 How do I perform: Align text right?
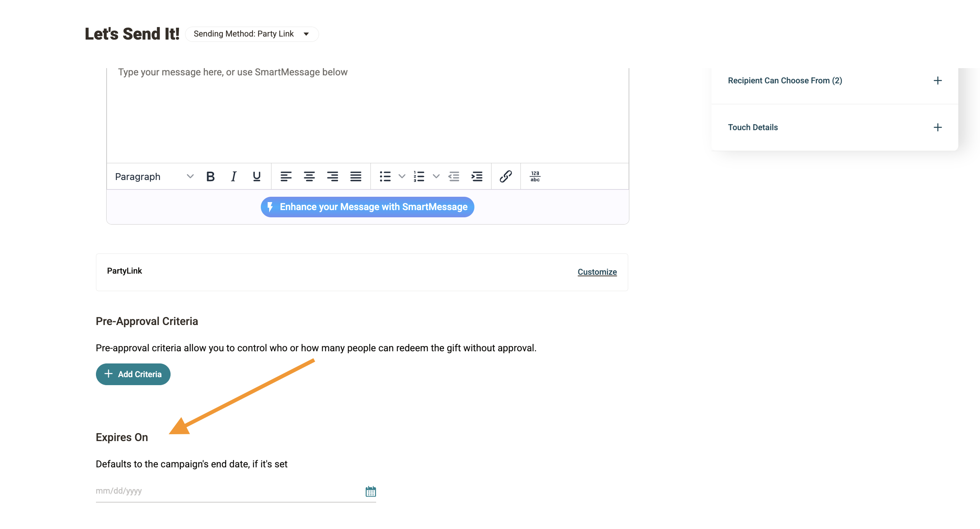tap(332, 177)
